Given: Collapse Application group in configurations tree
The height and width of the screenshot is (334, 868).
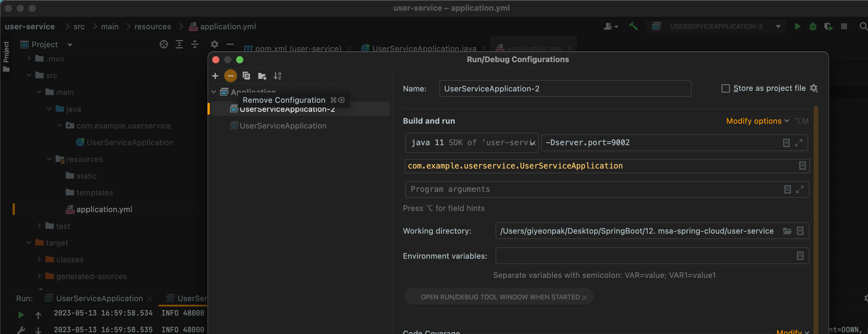Looking at the screenshot, I should [x=214, y=92].
